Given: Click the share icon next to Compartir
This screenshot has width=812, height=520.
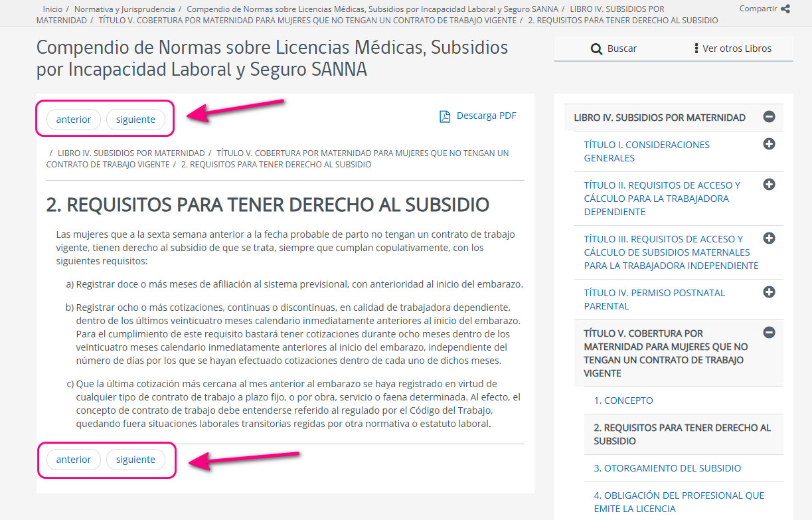Looking at the screenshot, I should (x=785, y=9).
